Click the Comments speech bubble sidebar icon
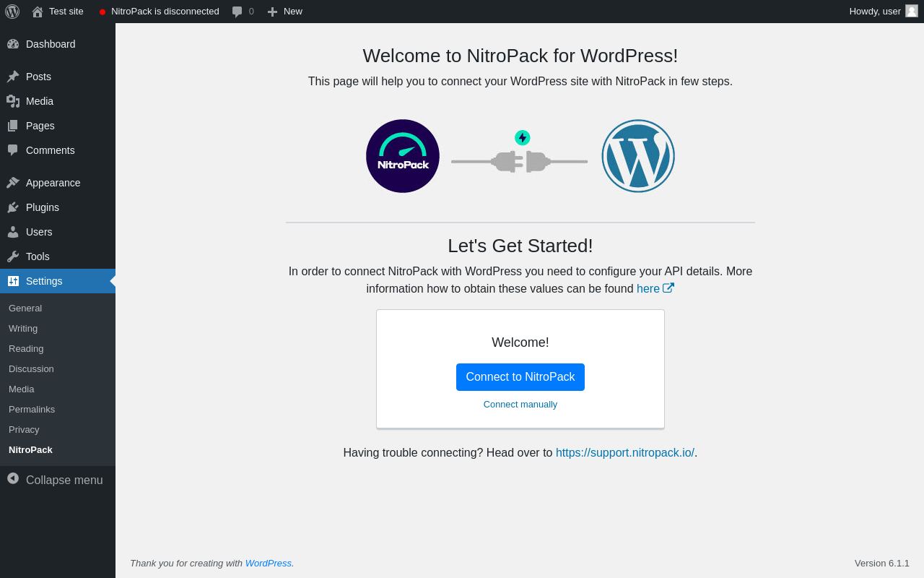Screen dimensions: 924x578 (x=13, y=150)
